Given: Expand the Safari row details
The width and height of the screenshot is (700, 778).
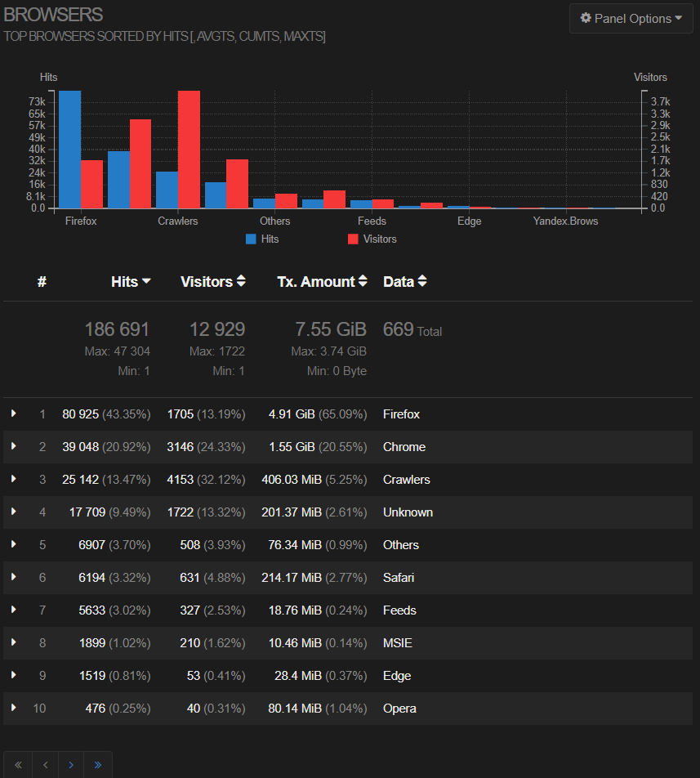Looking at the screenshot, I should [x=14, y=577].
